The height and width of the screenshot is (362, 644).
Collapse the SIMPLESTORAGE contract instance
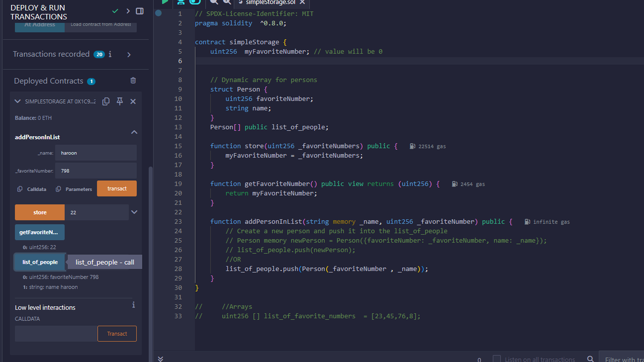(x=18, y=101)
